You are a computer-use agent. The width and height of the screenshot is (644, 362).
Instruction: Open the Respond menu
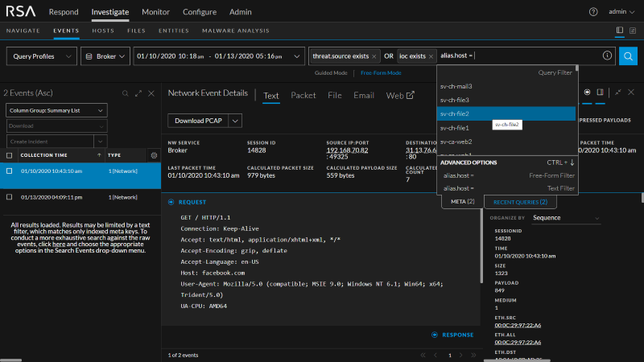tap(64, 12)
